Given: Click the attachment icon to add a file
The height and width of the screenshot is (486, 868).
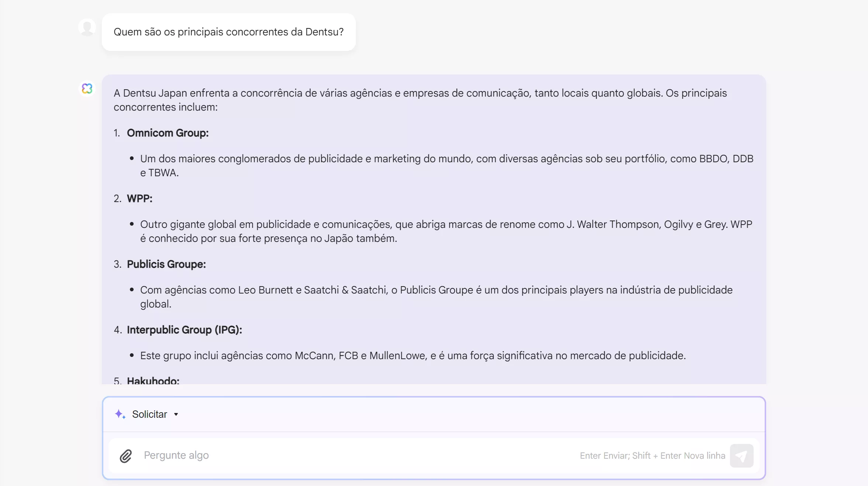Looking at the screenshot, I should (x=125, y=456).
